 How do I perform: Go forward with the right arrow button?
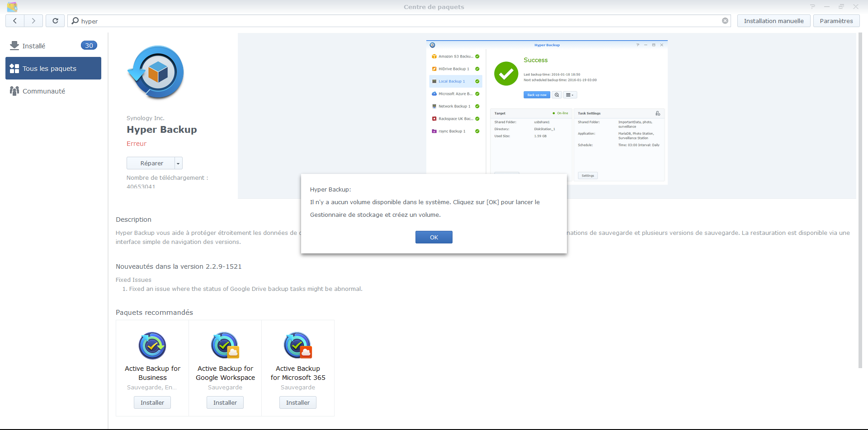click(33, 21)
